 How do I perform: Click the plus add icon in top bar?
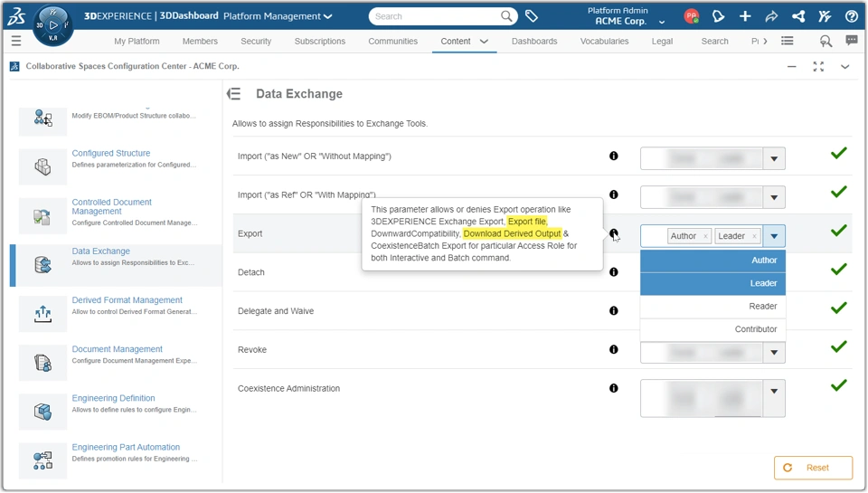coord(745,16)
